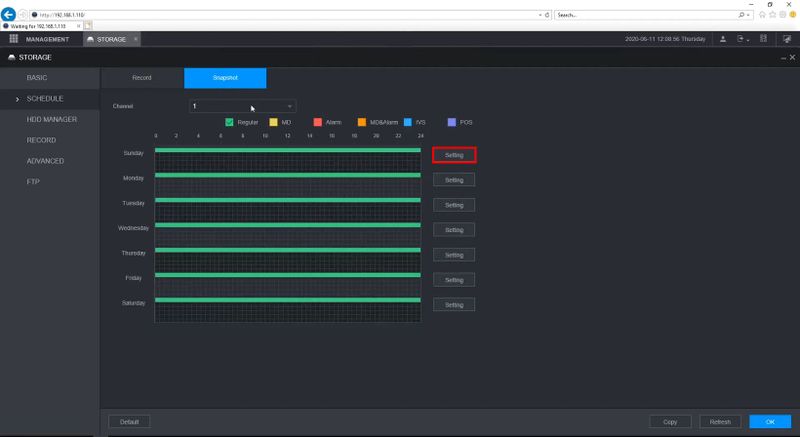Viewport: 800px width, 437px height.
Task: Click the yellow smiley feedback icon
Action: (793, 15)
